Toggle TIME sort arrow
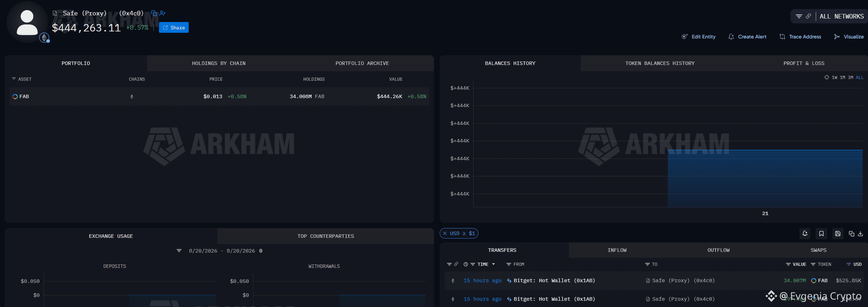This screenshot has height=307, width=868. [x=493, y=264]
